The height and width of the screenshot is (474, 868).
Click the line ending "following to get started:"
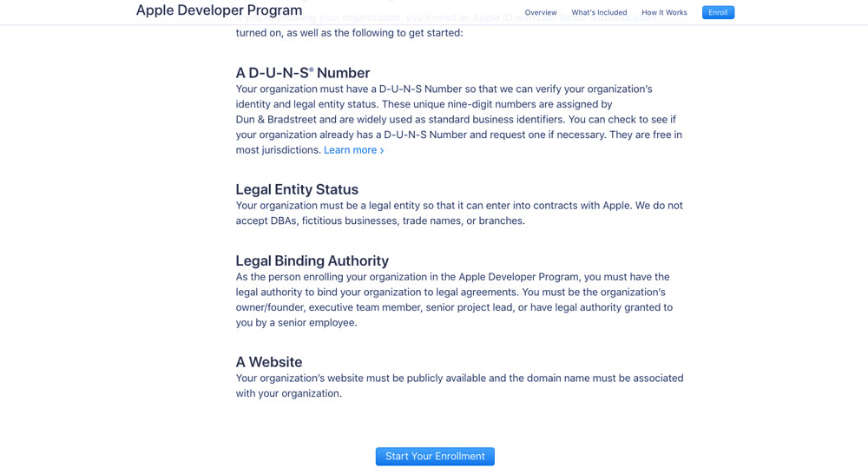[349, 33]
